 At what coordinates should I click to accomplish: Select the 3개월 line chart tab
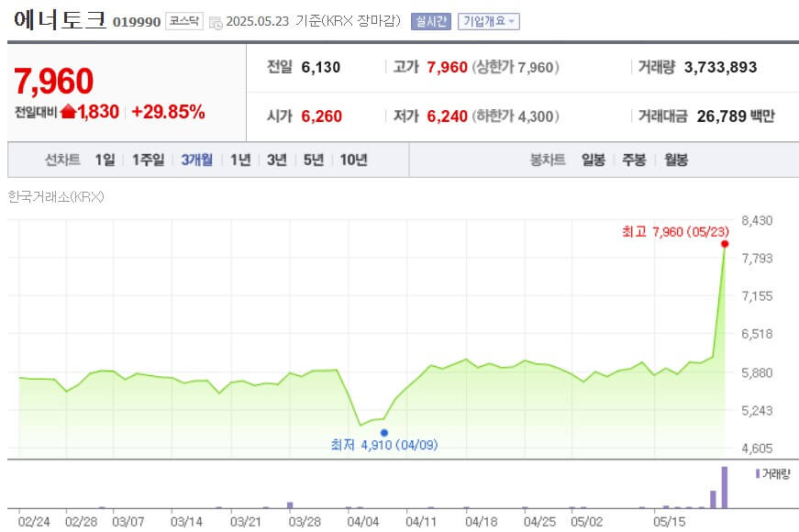(x=196, y=160)
